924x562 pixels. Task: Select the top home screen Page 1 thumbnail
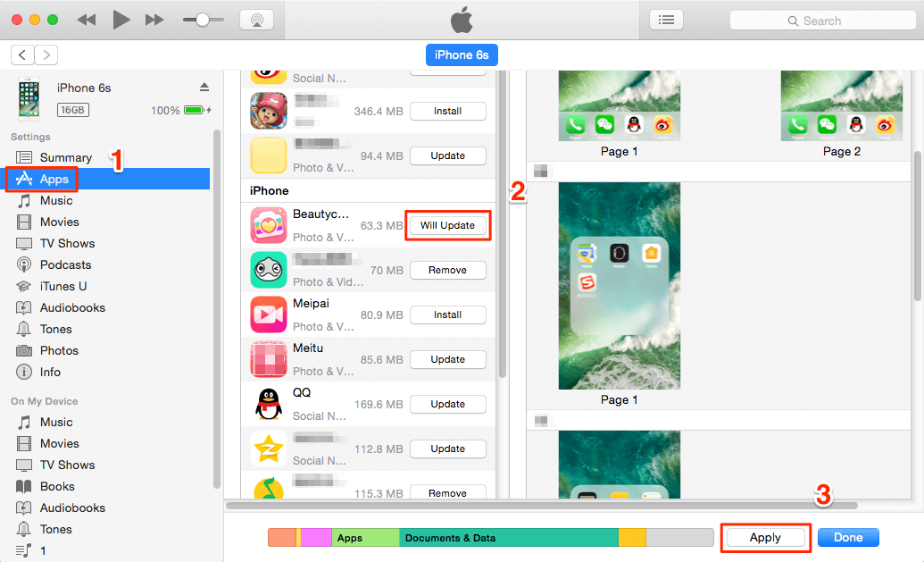[x=620, y=105]
